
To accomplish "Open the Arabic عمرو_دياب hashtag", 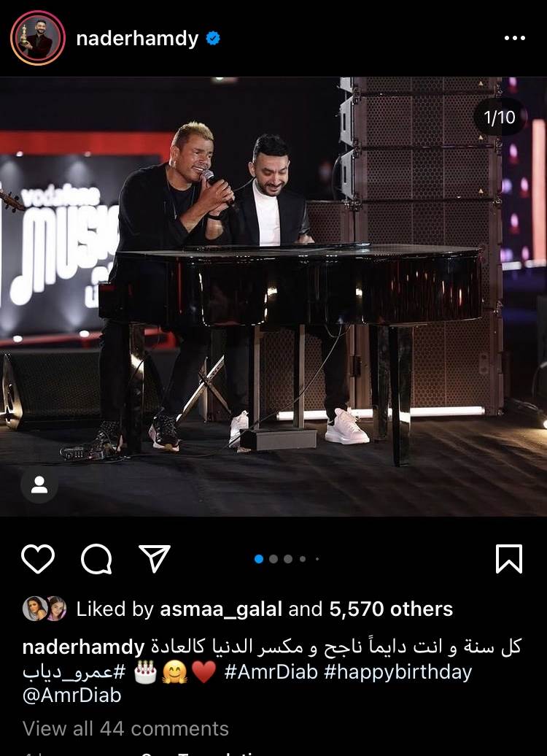I will pos(74,672).
